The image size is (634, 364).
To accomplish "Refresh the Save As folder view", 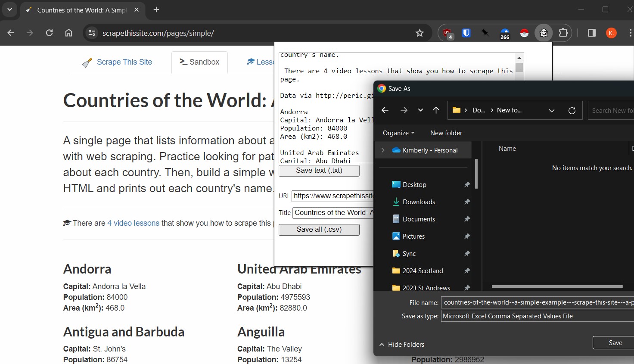I will point(572,111).
